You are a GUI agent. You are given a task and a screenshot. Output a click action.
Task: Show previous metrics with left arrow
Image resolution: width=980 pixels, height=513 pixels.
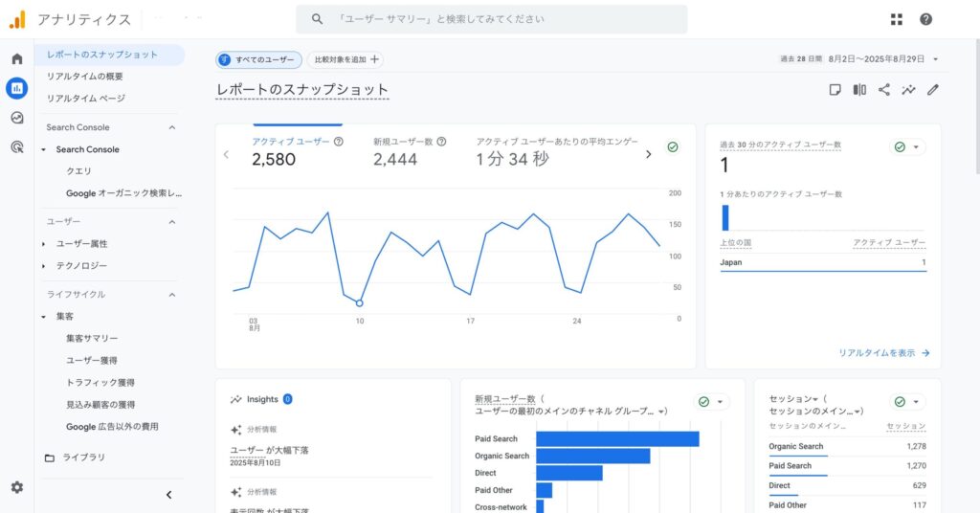[x=226, y=154]
